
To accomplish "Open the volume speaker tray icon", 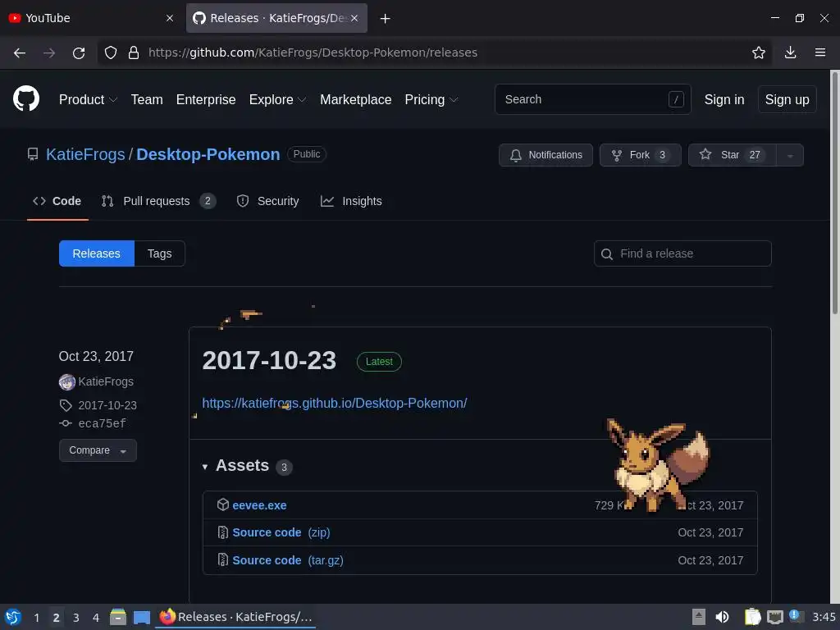I will click(x=722, y=617).
